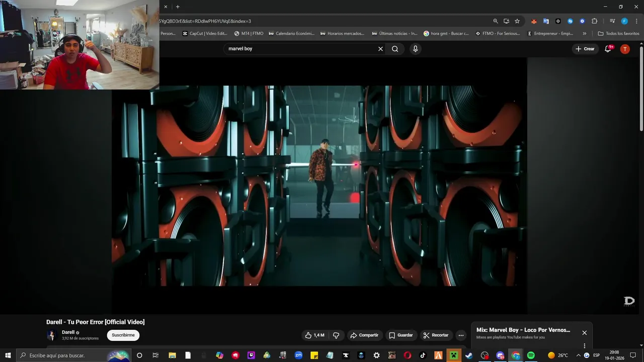
Task: Open the YouTube account avatar T
Action: pos(625,49)
